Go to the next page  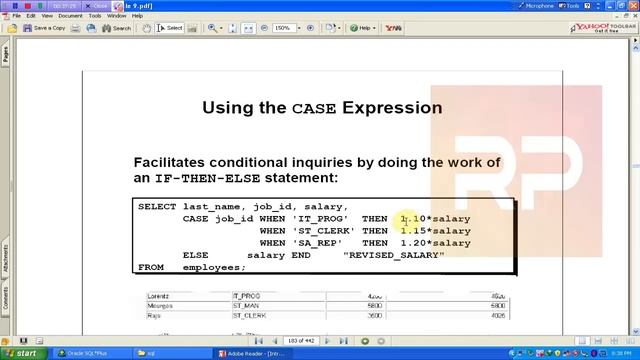point(327,341)
